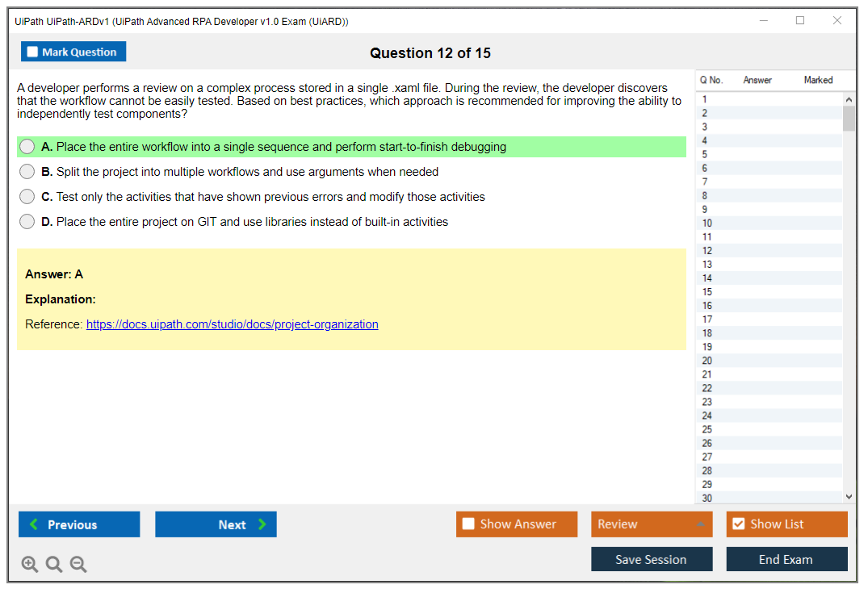Tick the Mark Question checkbox
Screen dimensions: 868x593
tap(33, 52)
